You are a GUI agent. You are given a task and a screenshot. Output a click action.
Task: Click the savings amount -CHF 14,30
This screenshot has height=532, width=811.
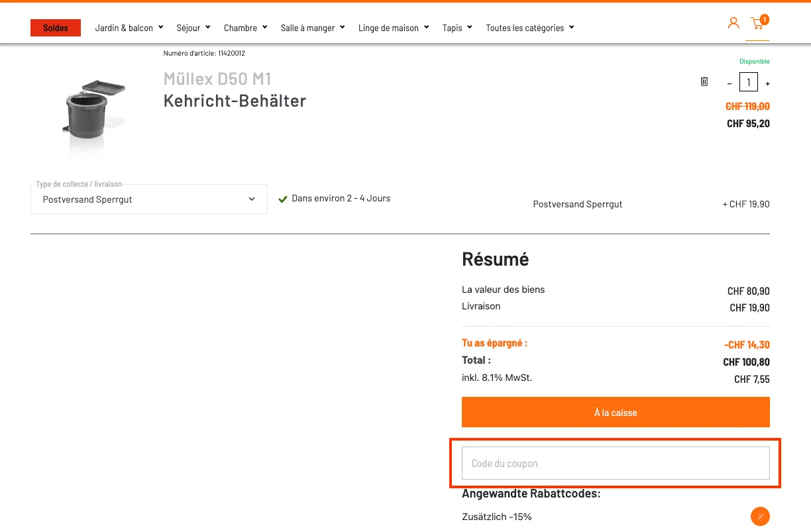tap(747, 345)
